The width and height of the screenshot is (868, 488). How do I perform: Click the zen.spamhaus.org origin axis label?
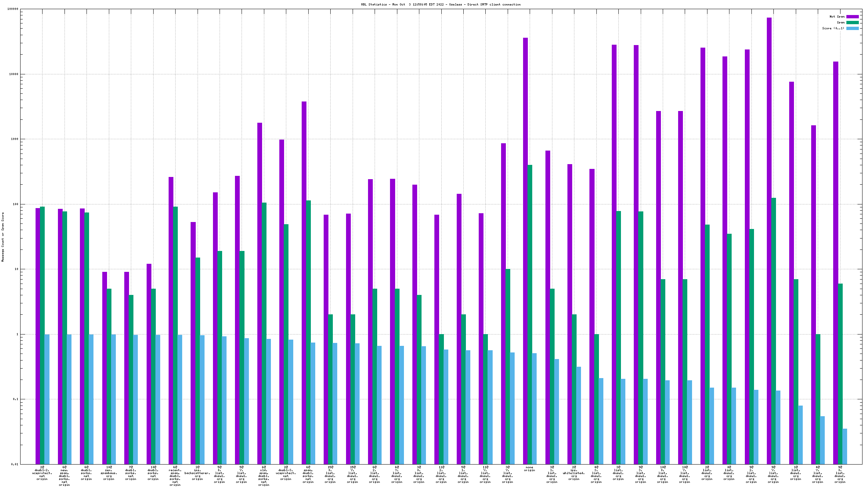tap(109, 473)
